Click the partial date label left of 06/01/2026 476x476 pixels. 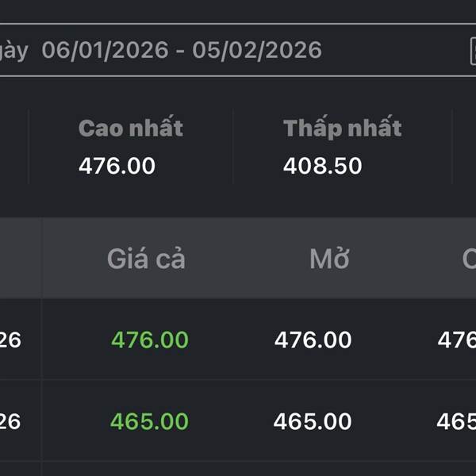click(x=14, y=51)
